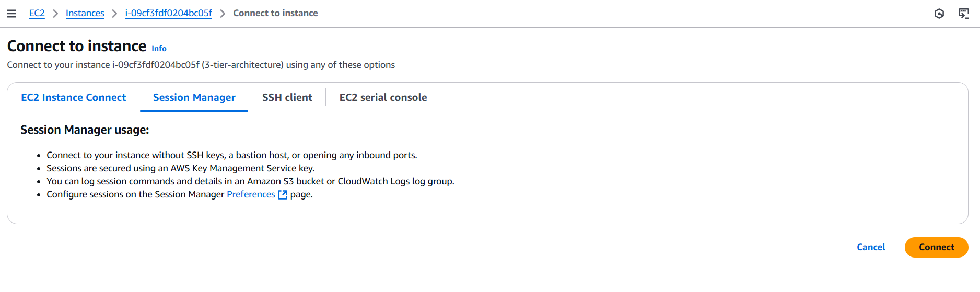Click the chevron after Instances breadcrumb
The image size is (980, 292).
click(115, 14)
